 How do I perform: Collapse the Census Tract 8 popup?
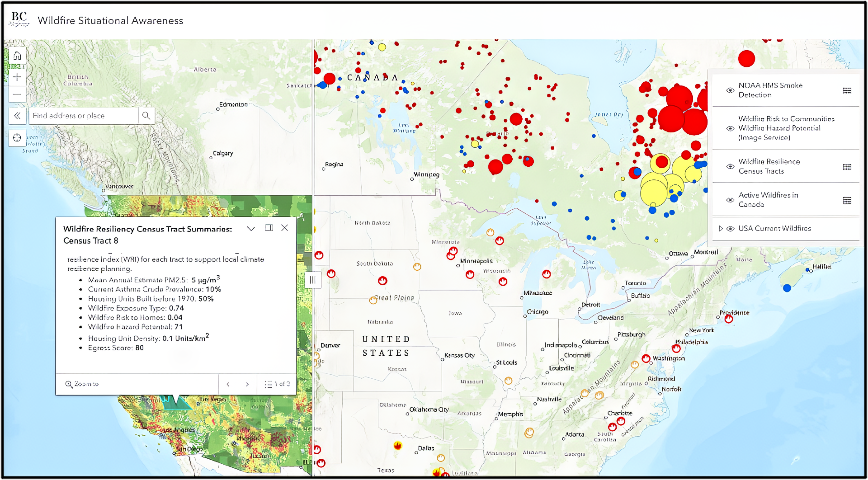click(251, 228)
